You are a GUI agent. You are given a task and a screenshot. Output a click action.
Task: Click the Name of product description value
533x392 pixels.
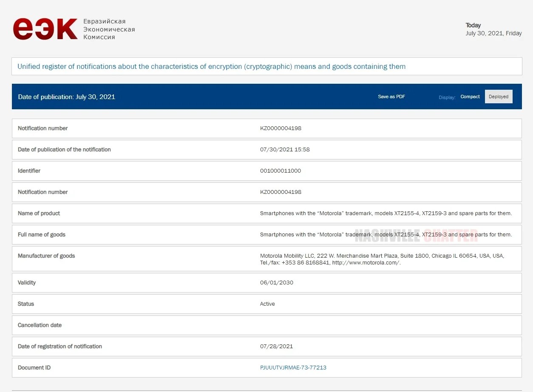pyautogui.click(x=386, y=213)
